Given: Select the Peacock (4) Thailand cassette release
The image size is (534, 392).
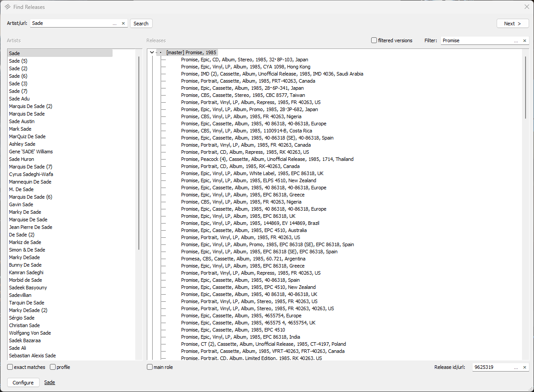Looking at the screenshot, I should click(267, 159).
